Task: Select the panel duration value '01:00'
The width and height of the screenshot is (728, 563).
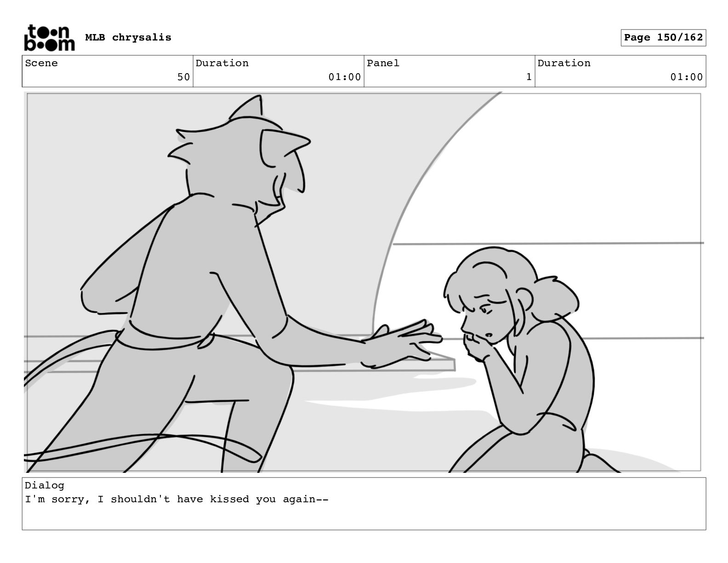Action: [687, 77]
